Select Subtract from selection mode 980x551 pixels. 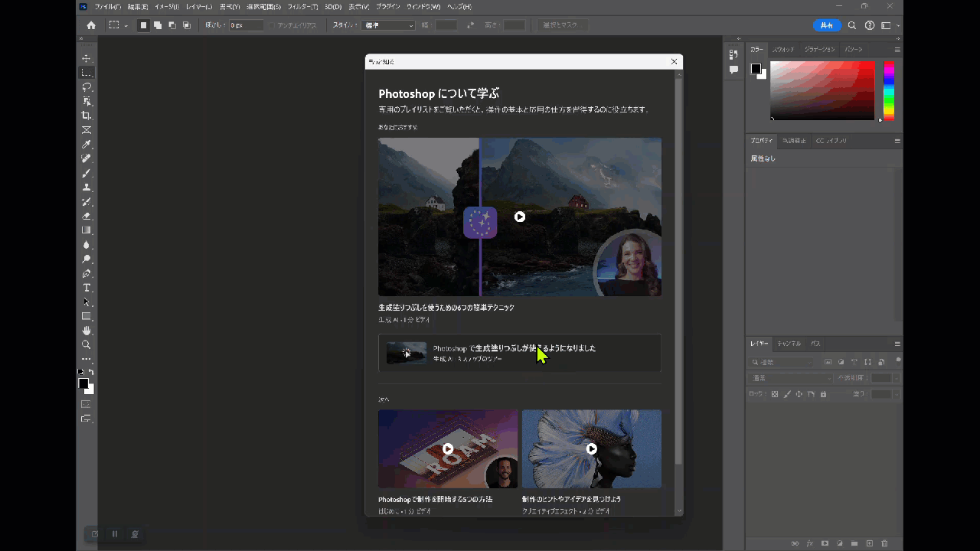point(172,25)
